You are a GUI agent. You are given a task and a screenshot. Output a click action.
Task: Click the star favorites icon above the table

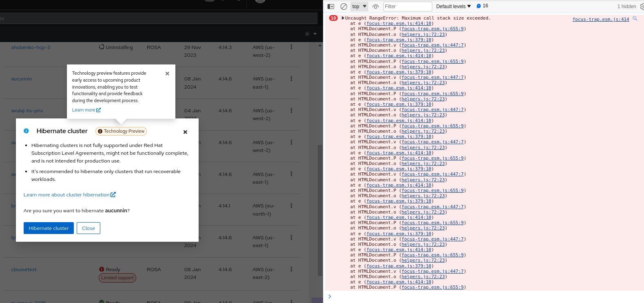(x=307, y=33)
